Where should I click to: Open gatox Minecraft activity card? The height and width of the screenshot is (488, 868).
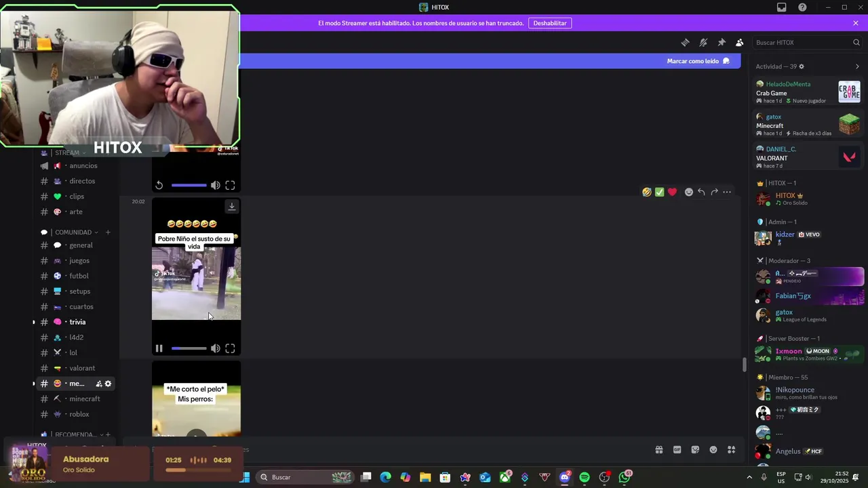(808, 125)
